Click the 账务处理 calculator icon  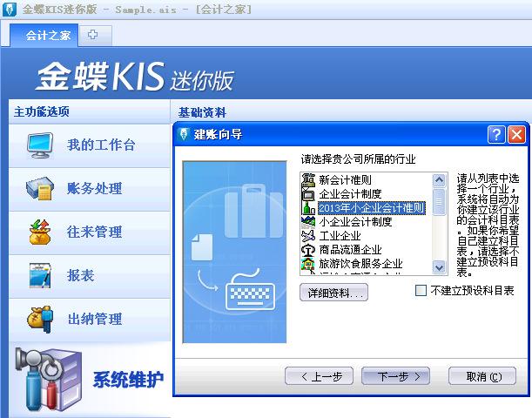pyautogui.click(x=40, y=188)
